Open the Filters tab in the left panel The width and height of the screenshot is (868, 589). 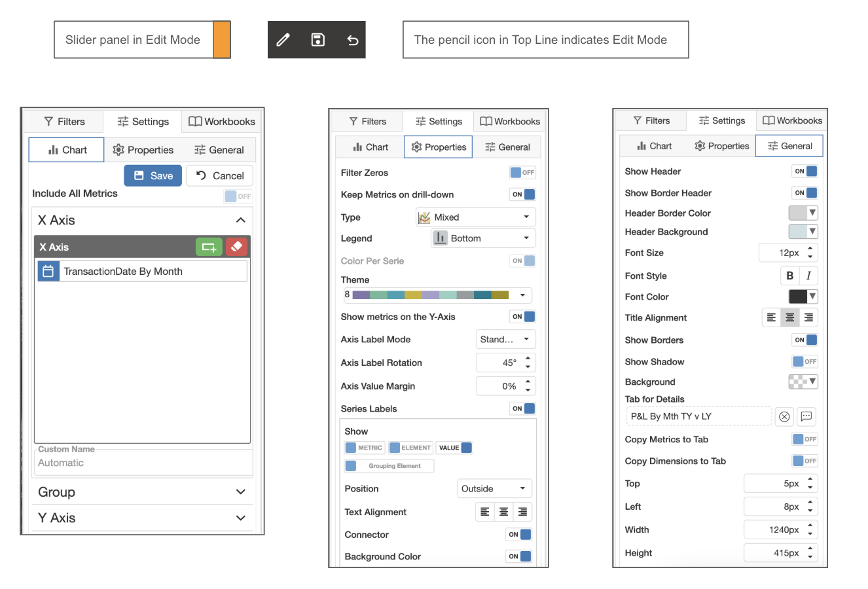[x=64, y=122]
